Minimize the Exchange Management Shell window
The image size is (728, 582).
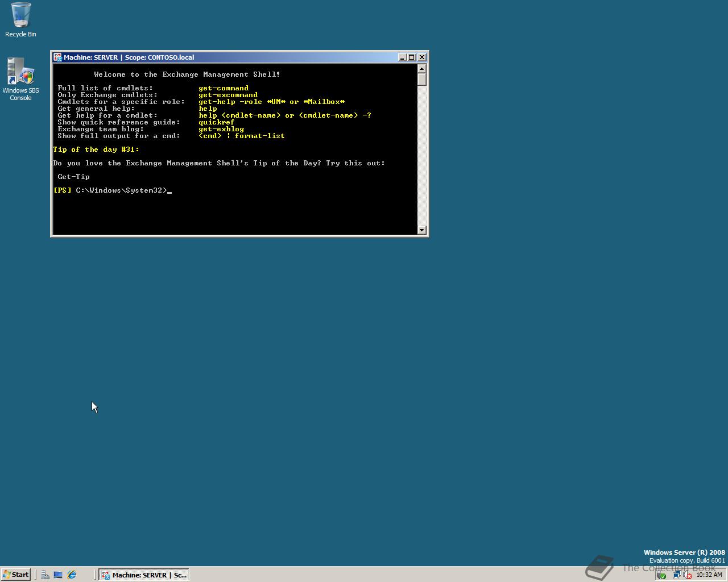(x=402, y=57)
